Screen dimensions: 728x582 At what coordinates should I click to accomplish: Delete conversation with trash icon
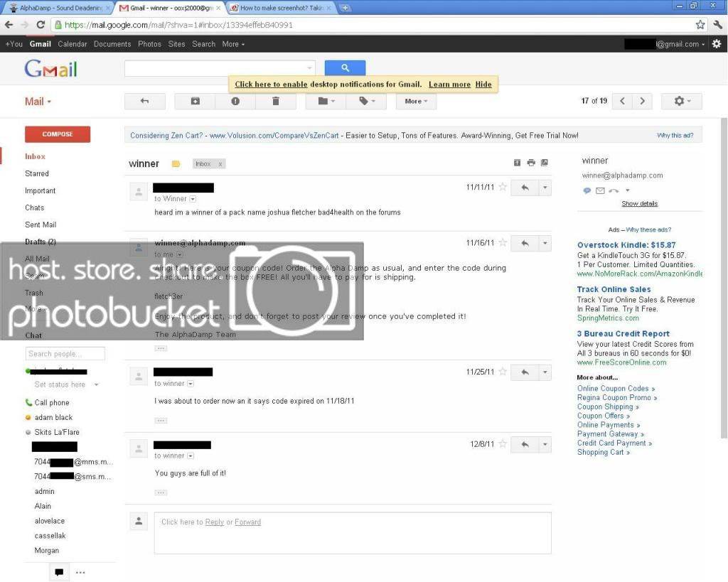tap(276, 101)
